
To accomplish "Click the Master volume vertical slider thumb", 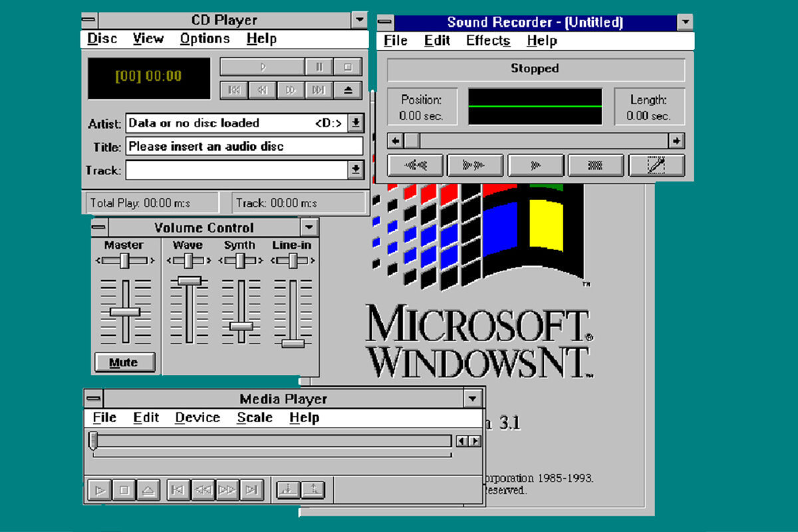I will (125, 311).
